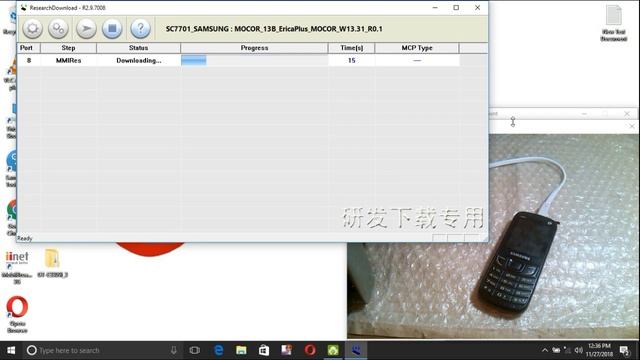Launch Microsoft Edge from the taskbar

coord(219,350)
